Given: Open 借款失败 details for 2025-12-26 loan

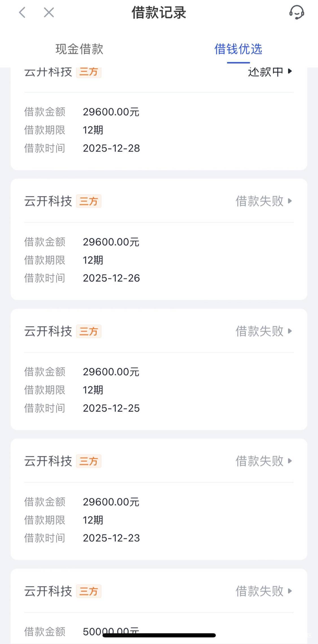Looking at the screenshot, I should point(263,201).
